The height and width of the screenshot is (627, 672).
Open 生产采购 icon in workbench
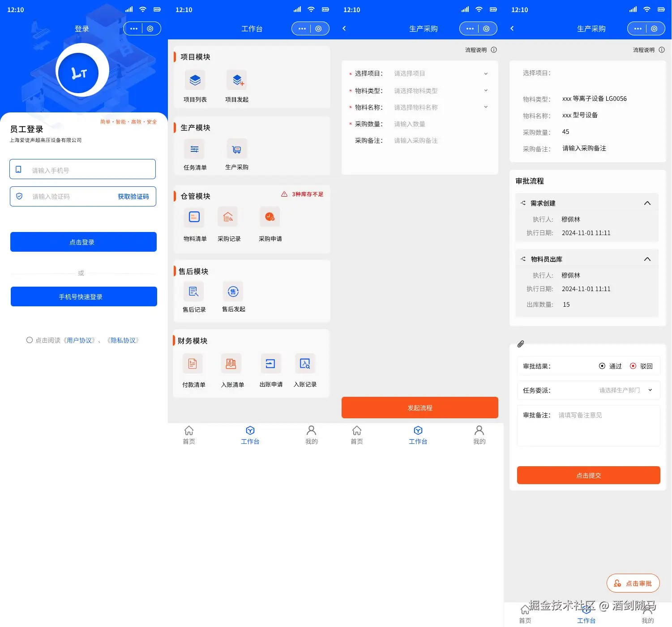click(x=237, y=149)
